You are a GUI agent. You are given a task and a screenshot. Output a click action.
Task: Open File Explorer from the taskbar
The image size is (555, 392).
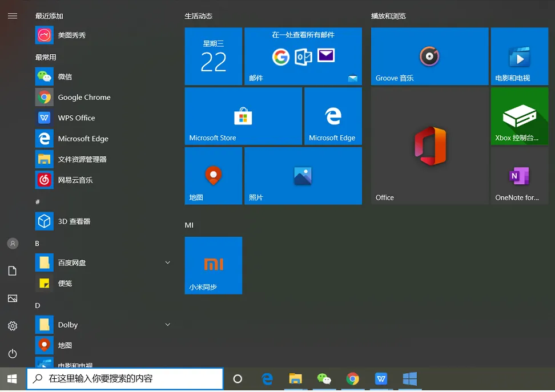pyautogui.click(x=295, y=379)
